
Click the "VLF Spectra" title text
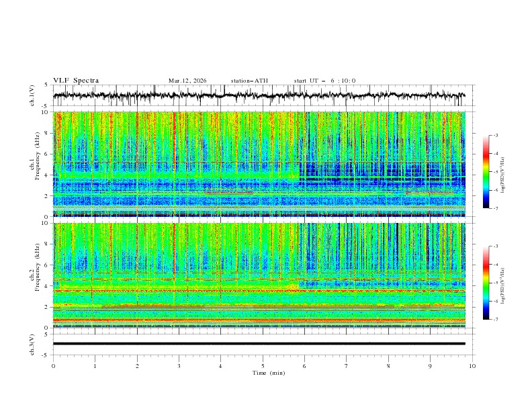pos(76,81)
